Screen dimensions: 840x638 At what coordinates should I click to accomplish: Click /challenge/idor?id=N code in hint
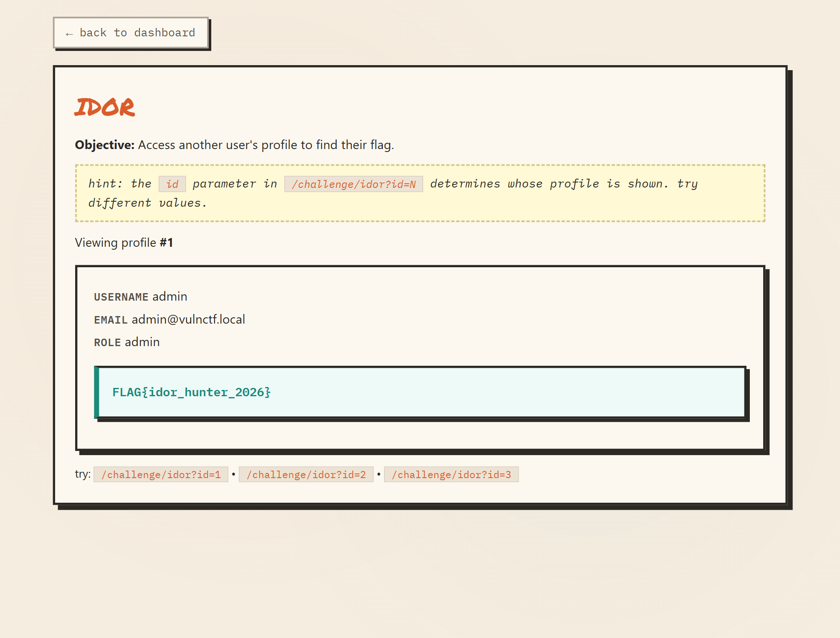(354, 184)
